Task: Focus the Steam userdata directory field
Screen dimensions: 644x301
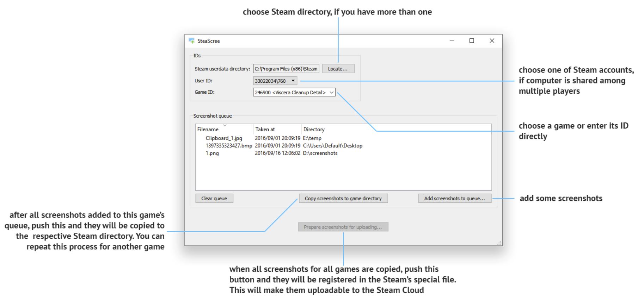Action: click(286, 69)
